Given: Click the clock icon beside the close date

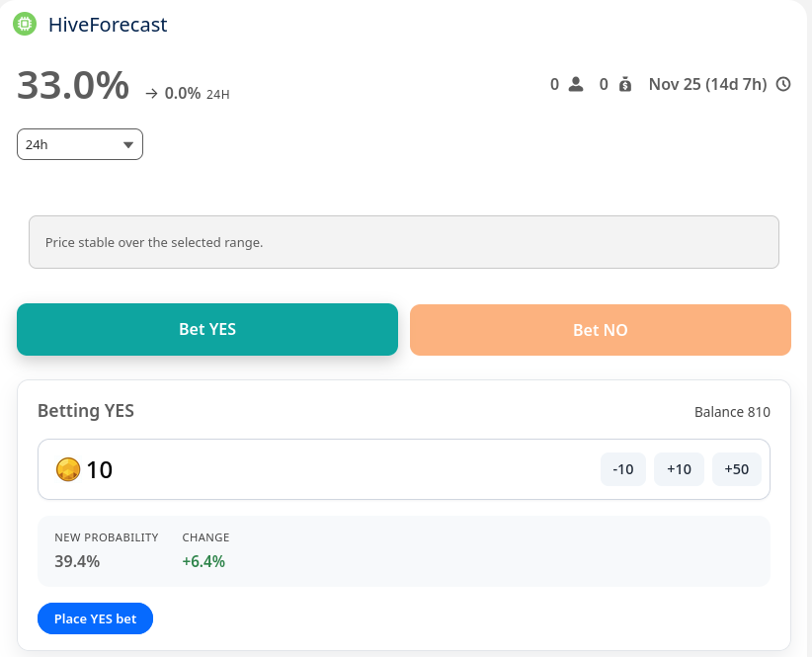Looking at the screenshot, I should tap(782, 84).
